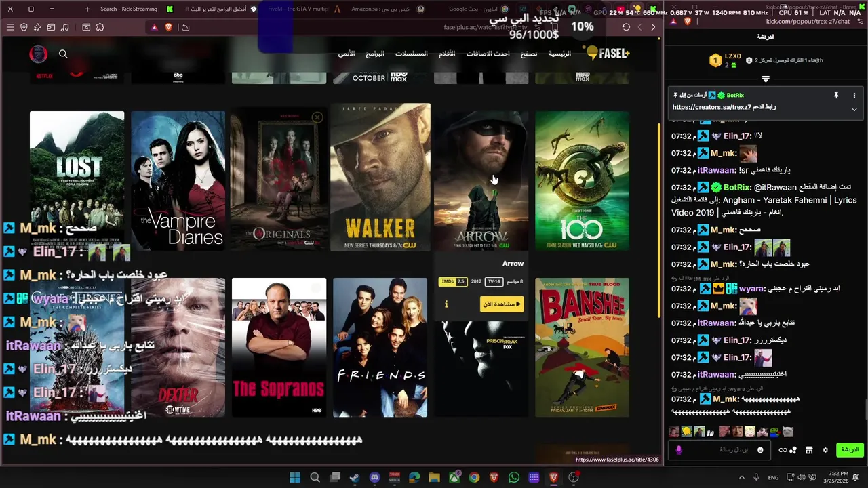The height and width of the screenshot is (488, 868).
Task: Open the user profile avatar on Fasel
Action: coord(38,54)
